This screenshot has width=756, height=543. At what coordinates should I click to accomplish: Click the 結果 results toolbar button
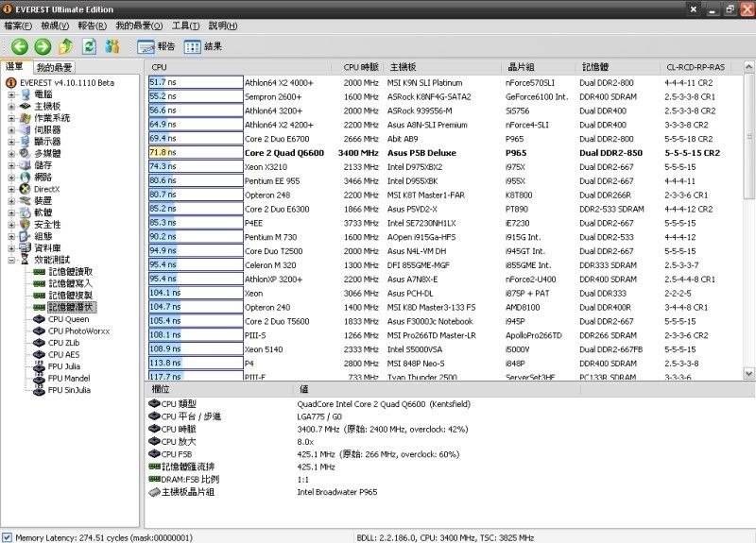[203, 46]
